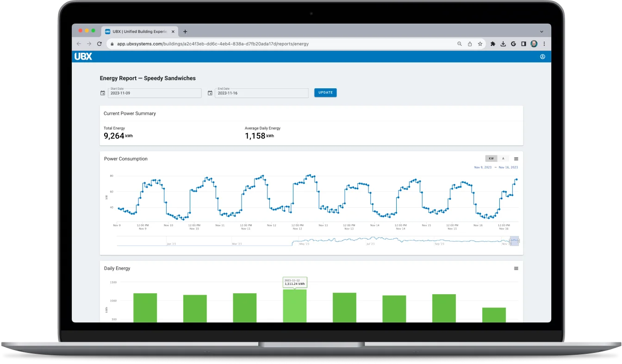This screenshot has height=364, width=622.
Task: Switch power chart units to A
Action: coord(504,159)
